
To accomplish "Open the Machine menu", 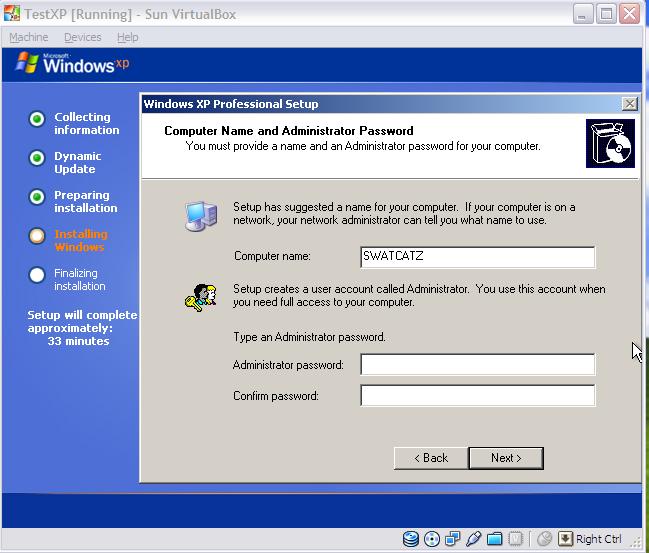I will pos(29,37).
